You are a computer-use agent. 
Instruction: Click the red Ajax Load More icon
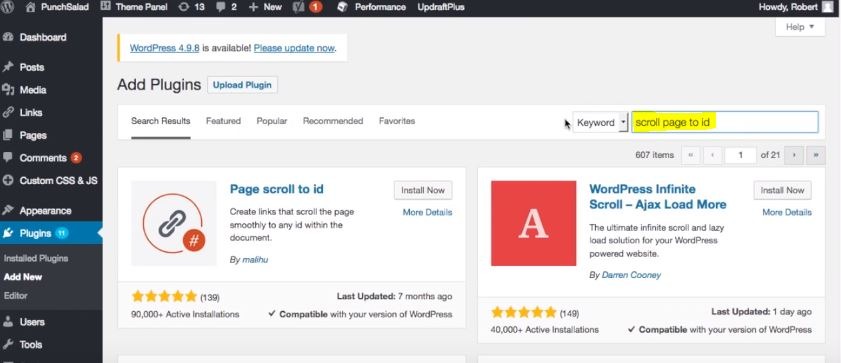(x=533, y=223)
